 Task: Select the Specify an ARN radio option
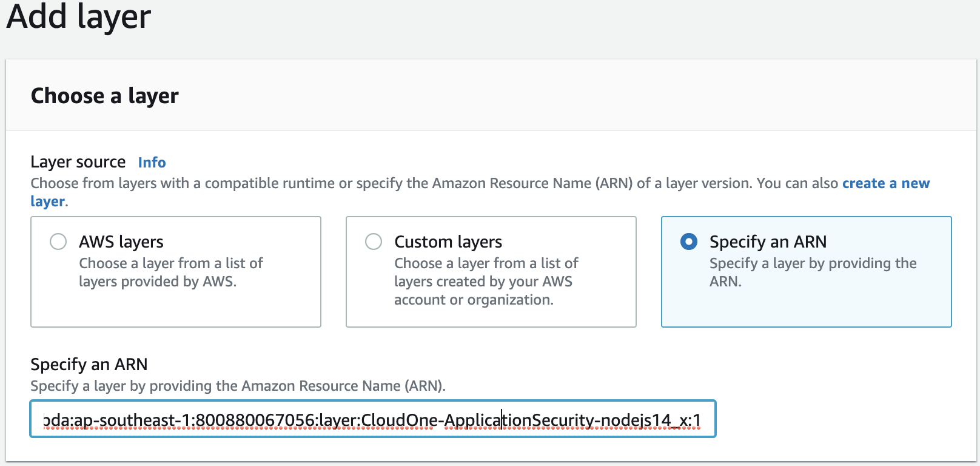point(689,241)
